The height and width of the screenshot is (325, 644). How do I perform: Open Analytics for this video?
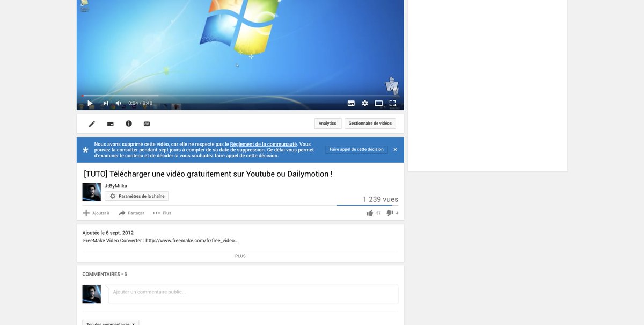coord(327,124)
